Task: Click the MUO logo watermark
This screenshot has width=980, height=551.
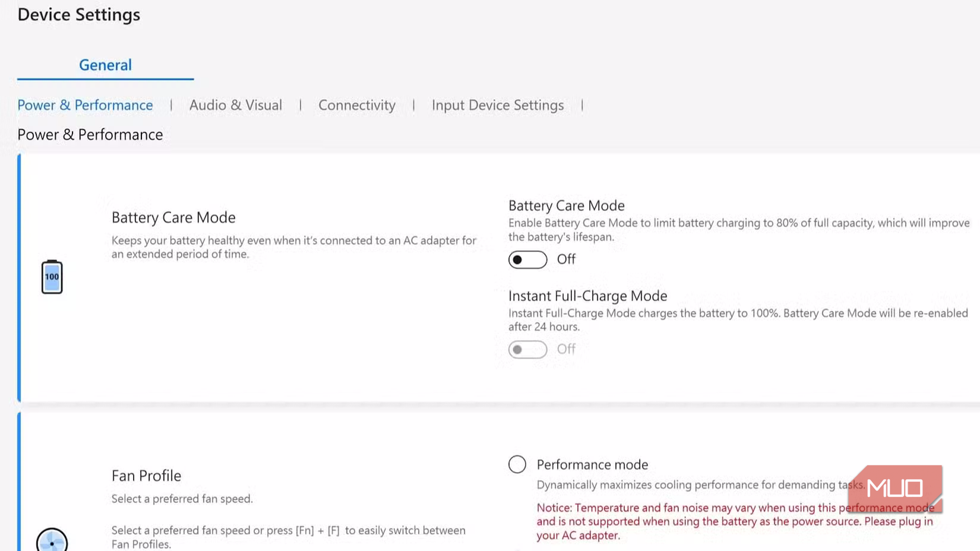Action: tap(894, 488)
